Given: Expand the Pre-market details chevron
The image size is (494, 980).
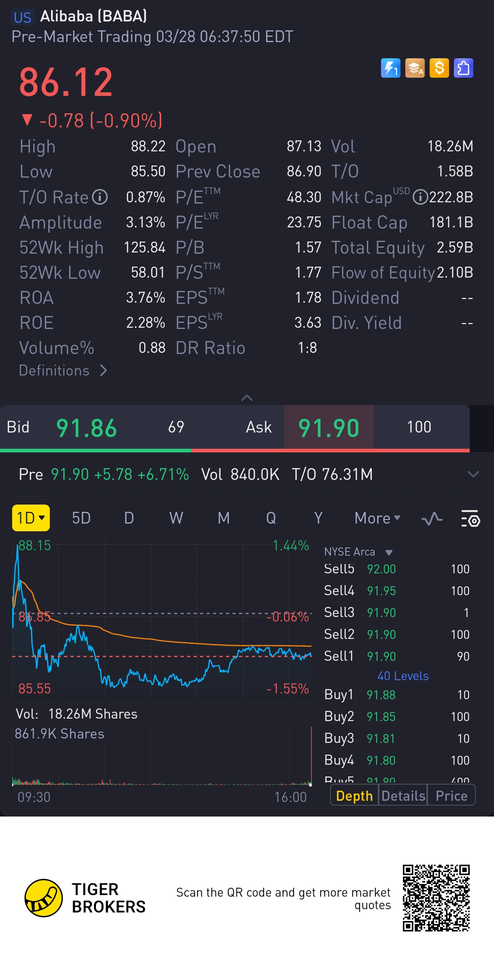Looking at the screenshot, I should pos(473,474).
